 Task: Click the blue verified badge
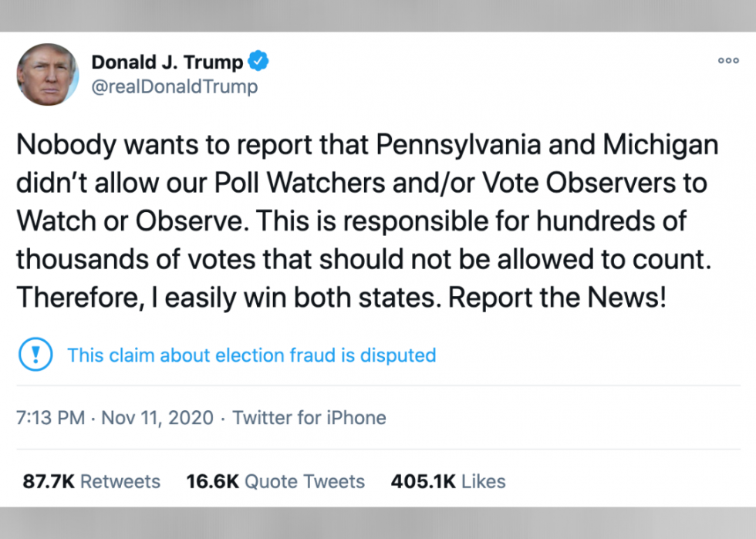click(x=260, y=62)
